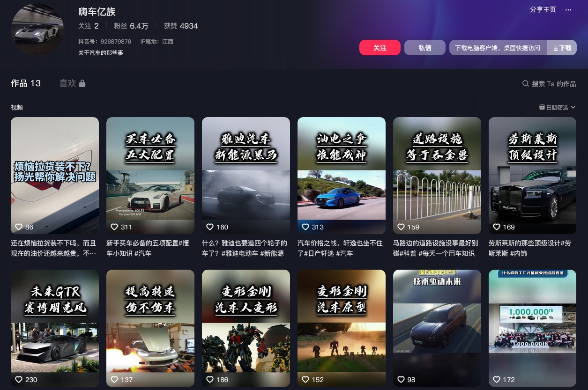Switch to the 喜欢 tab

72,83
